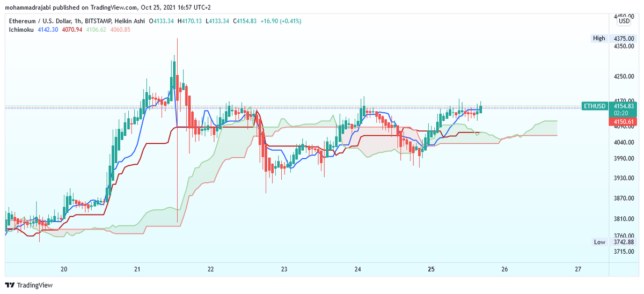The height and width of the screenshot is (294, 644).
Task: Click the 3810.00 price axis label
Action: tap(625, 219)
